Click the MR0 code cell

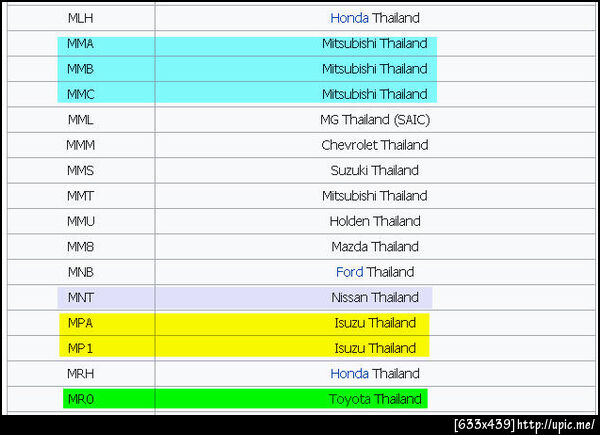80,399
